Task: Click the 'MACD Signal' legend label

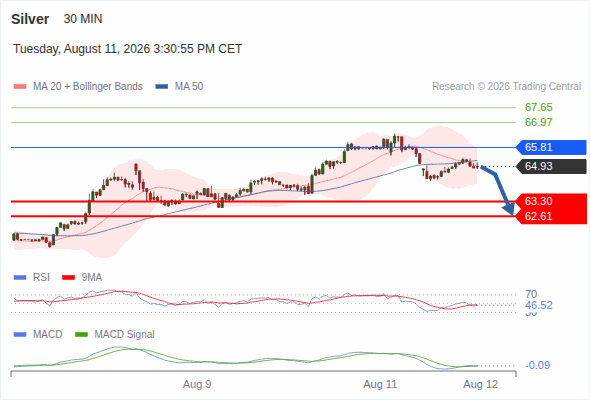Action: [124, 335]
